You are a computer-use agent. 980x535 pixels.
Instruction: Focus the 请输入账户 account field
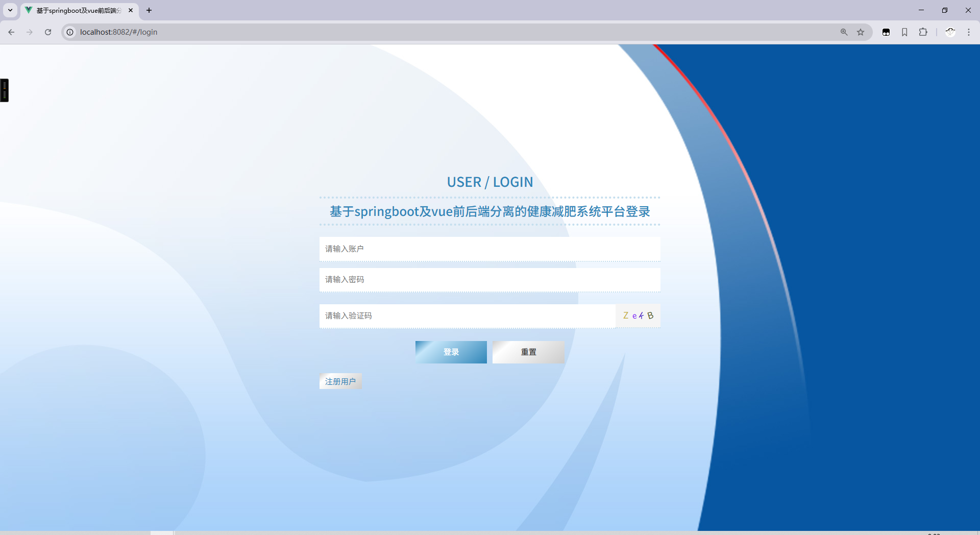(x=490, y=249)
